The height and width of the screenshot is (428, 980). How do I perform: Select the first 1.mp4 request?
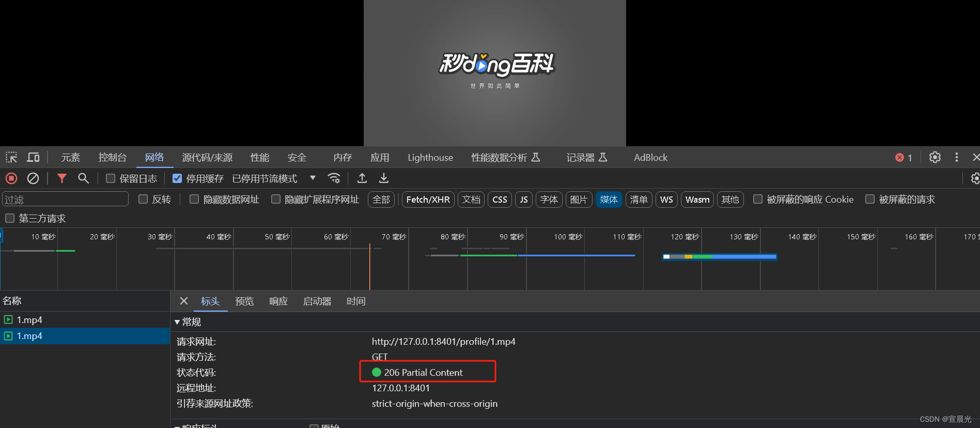[x=85, y=319]
